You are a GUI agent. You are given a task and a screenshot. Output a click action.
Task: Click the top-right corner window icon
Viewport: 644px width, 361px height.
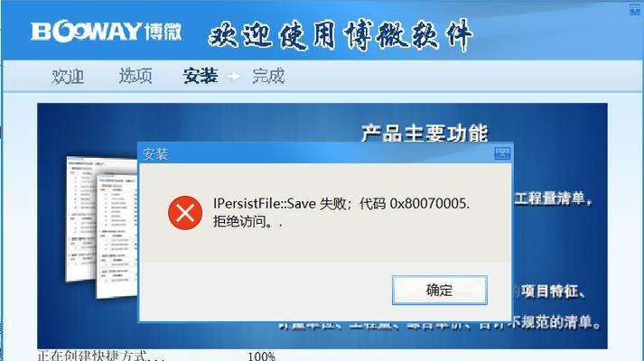[x=635, y=9]
